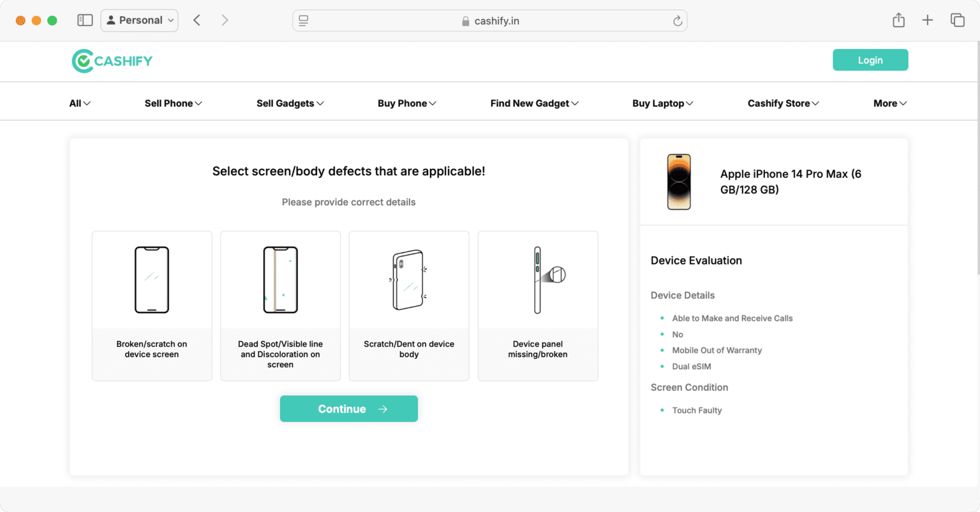Click 'Apple iPhone 14 Pro Max' device title
Viewport: 980px width, 512px height.
point(791,182)
